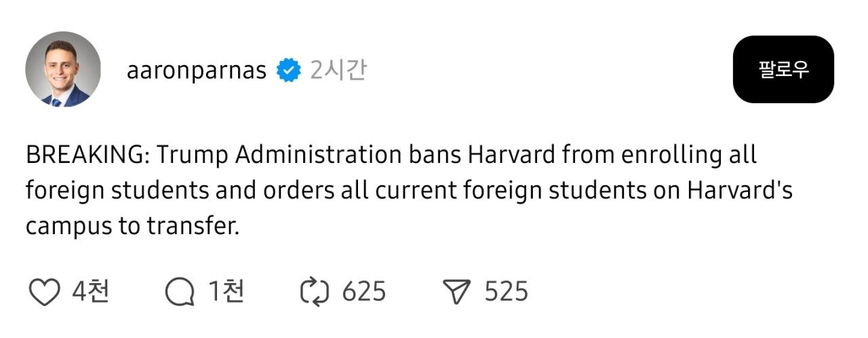
Task: Click "Trump Administration" in the post text
Action: 279,155
